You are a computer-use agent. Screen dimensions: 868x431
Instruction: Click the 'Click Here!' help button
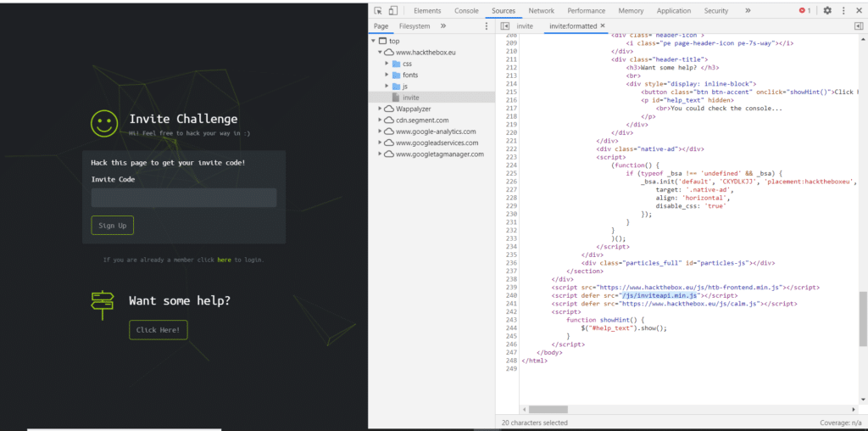[159, 330]
